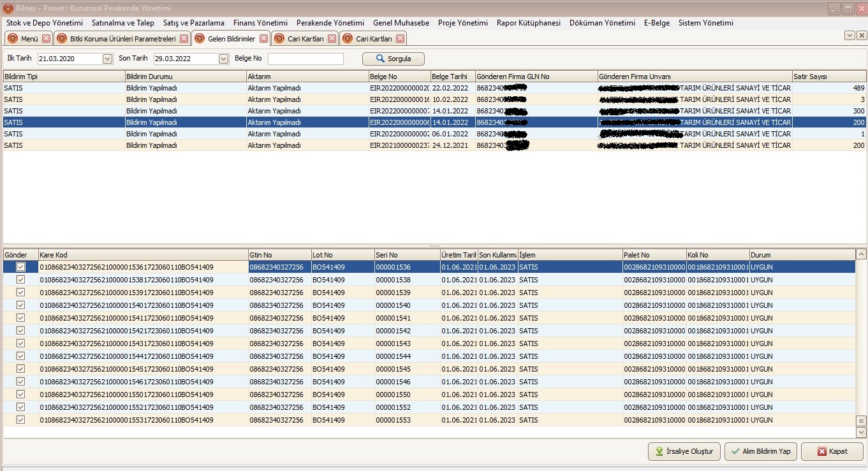Click row count cell showing 300
868x471 pixels.
click(x=829, y=111)
